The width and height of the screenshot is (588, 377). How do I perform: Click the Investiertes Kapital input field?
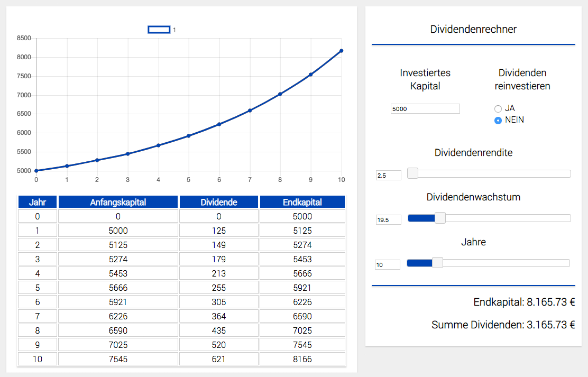coord(425,109)
